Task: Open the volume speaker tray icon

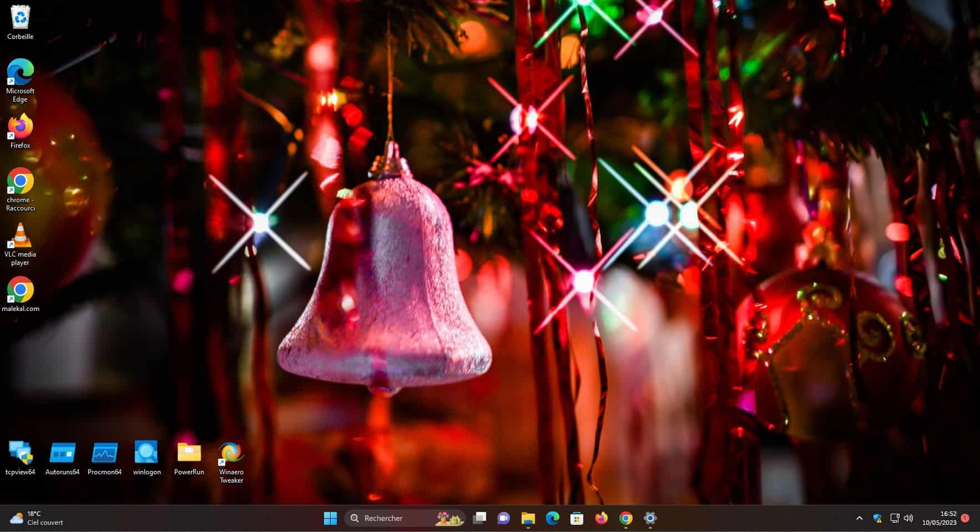Action: [x=908, y=518]
